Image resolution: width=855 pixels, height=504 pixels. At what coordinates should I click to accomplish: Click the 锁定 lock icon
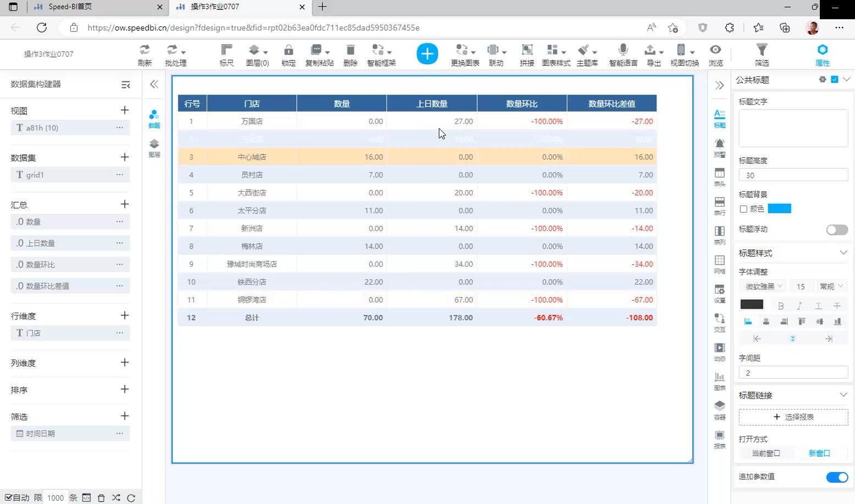(x=288, y=51)
